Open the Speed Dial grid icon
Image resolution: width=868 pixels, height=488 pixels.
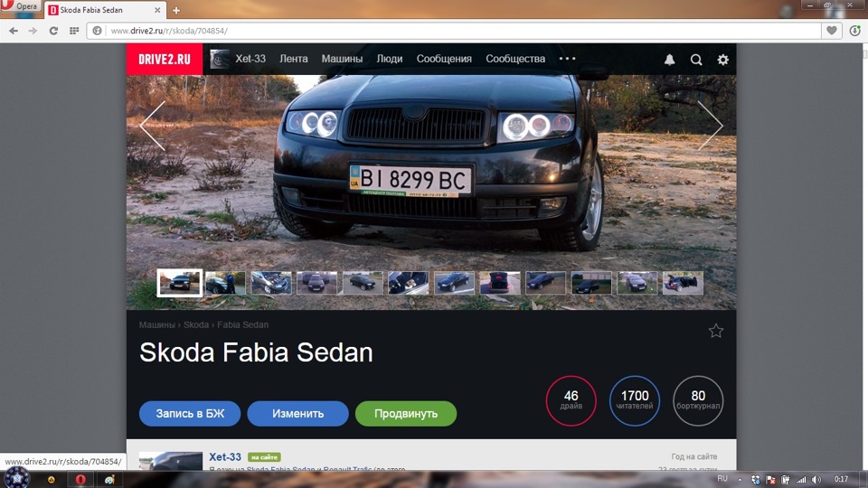click(73, 31)
